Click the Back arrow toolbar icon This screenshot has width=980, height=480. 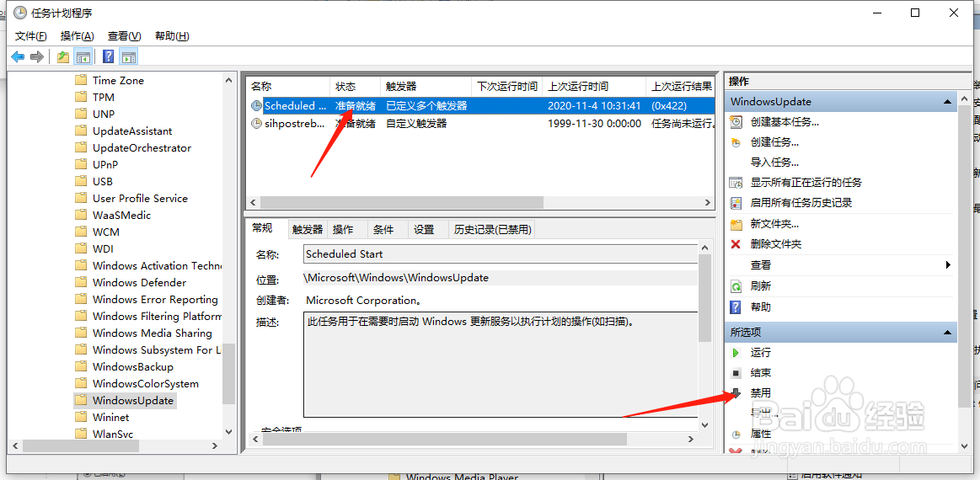[18, 57]
